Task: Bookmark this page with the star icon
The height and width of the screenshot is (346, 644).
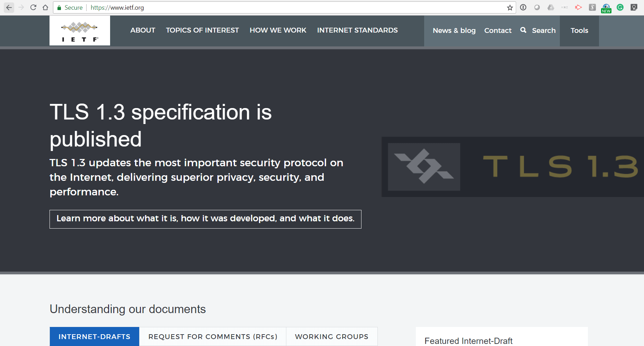Action: 510,8
